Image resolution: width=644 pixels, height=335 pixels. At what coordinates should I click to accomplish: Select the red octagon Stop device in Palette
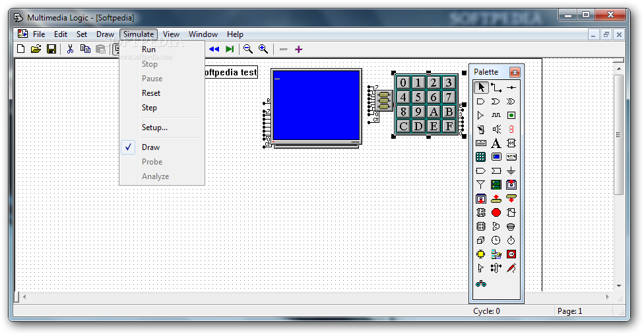(x=496, y=213)
